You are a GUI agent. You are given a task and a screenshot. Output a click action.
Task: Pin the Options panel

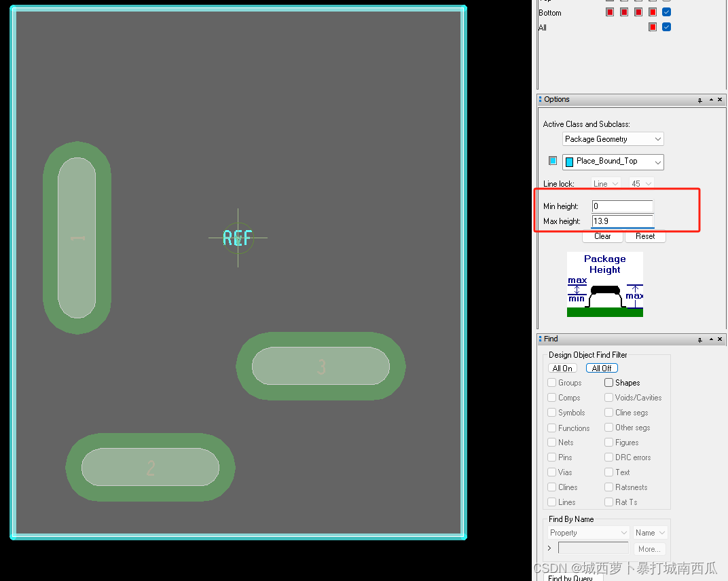tap(699, 100)
